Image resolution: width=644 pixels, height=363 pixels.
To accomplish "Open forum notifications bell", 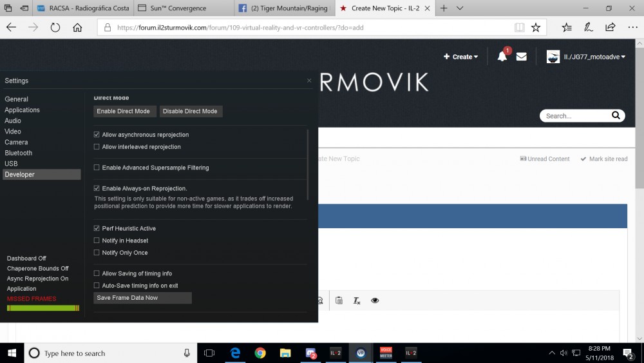I will pyautogui.click(x=502, y=56).
